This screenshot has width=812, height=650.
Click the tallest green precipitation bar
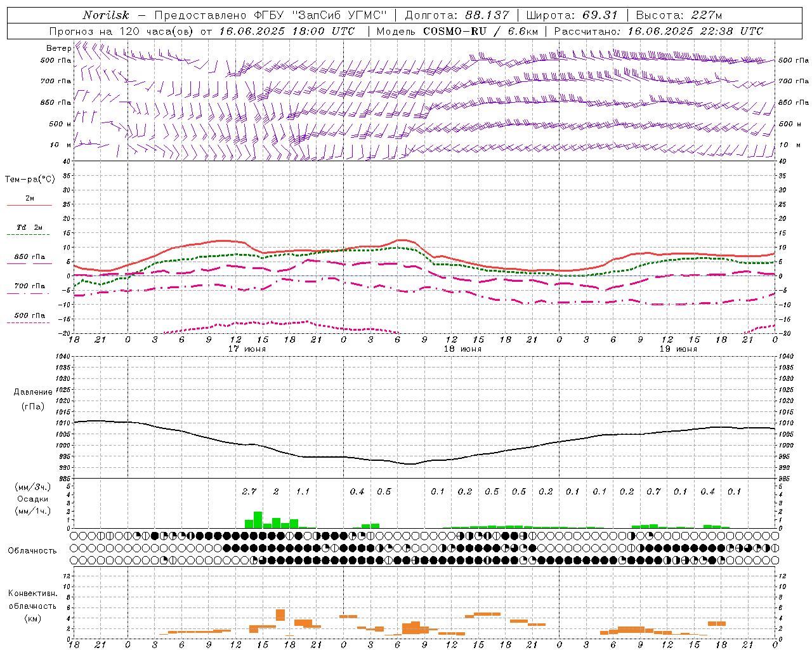tap(258, 520)
